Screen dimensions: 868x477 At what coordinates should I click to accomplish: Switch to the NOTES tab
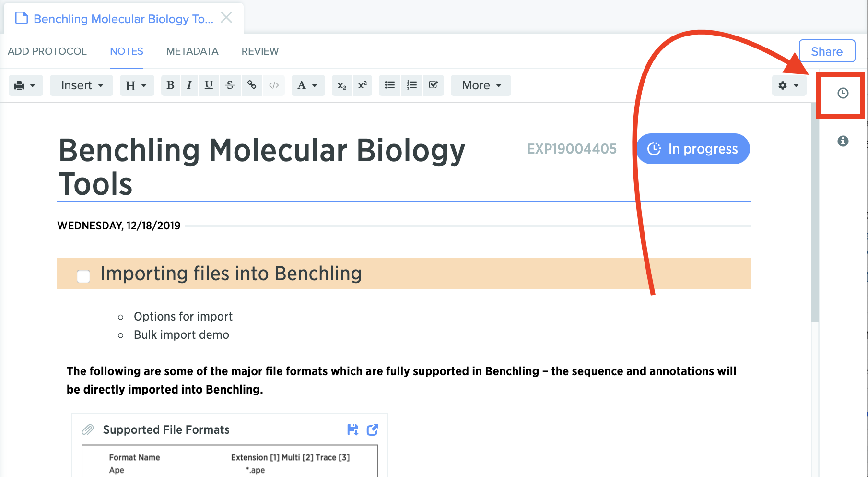[x=127, y=51]
